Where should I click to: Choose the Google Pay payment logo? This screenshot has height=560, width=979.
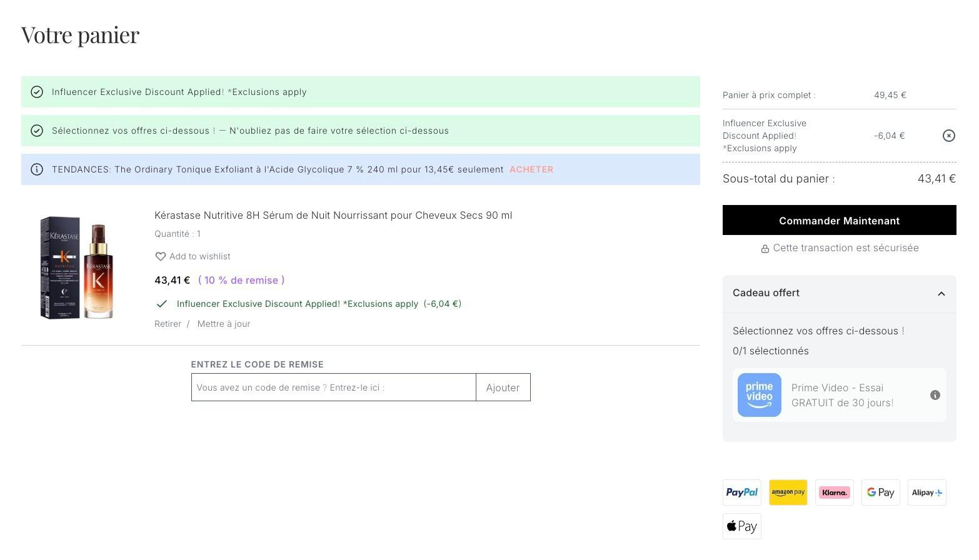click(x=880, y=492)
